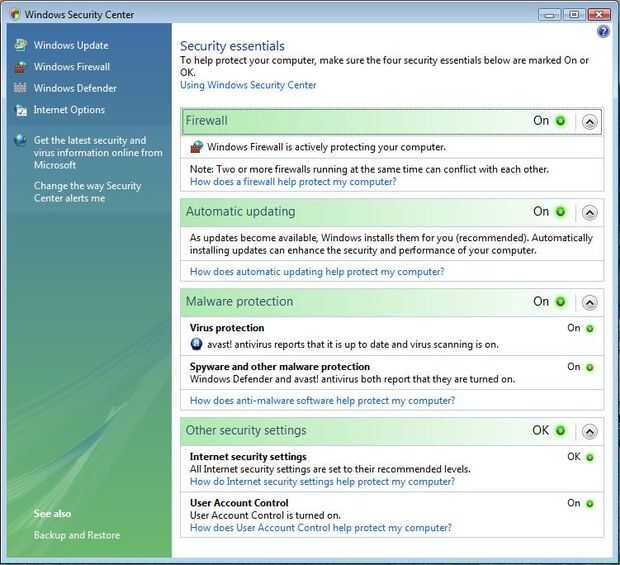Viewport: 620px width, 565px height.
Task: Maximize the Windows Security Center window
Action: 574,15
